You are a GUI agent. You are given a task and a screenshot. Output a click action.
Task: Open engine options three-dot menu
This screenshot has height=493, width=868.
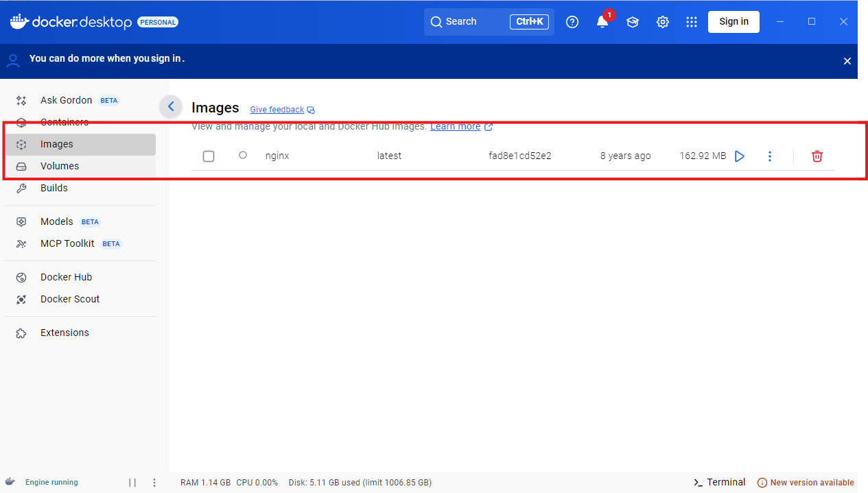[x=154, y=483]
